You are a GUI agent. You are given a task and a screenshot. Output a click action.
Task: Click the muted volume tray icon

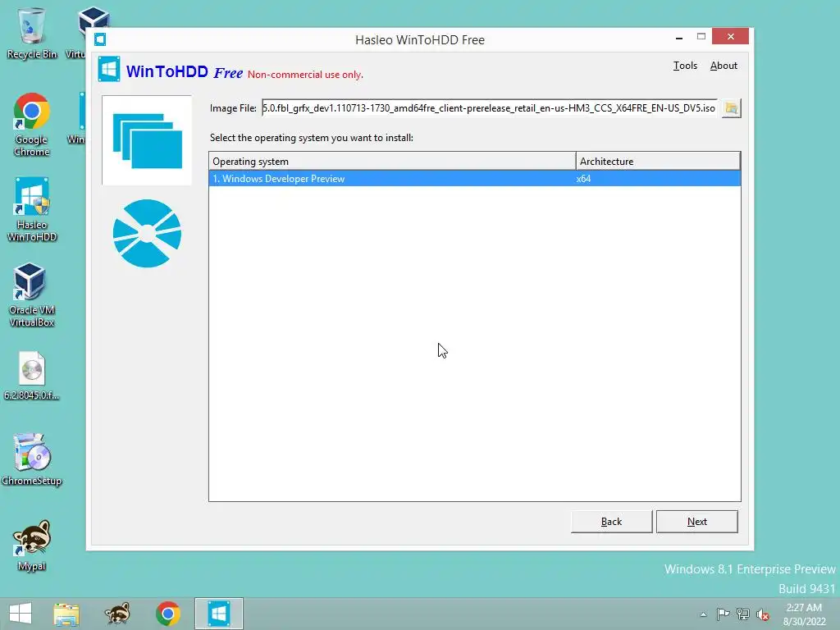coord(763,614)
